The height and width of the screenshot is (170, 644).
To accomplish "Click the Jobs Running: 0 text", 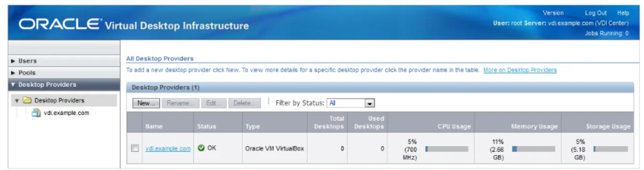I will click(607, 33).
